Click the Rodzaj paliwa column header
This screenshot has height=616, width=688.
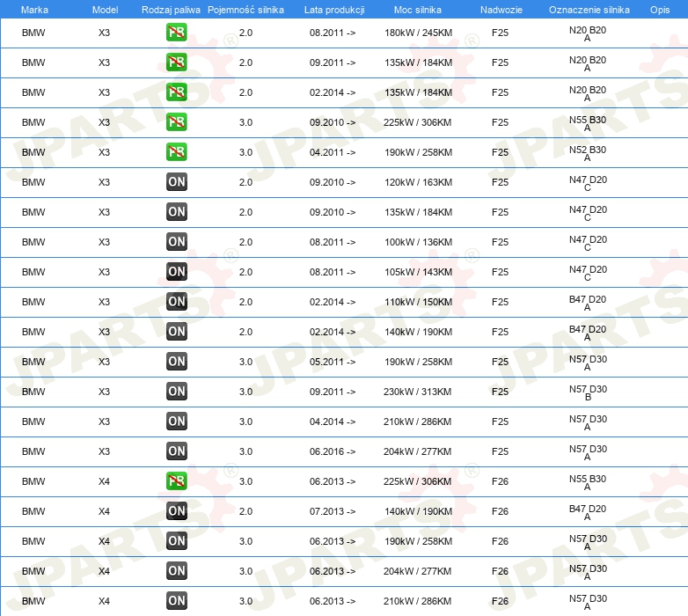(171, 10)
